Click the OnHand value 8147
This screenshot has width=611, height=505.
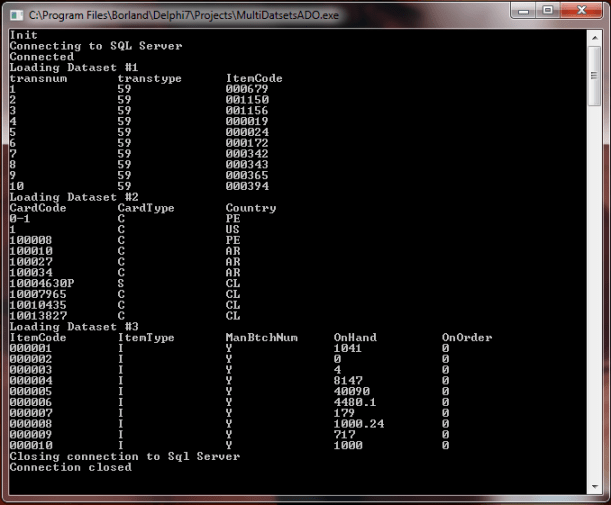coord(348,381)
